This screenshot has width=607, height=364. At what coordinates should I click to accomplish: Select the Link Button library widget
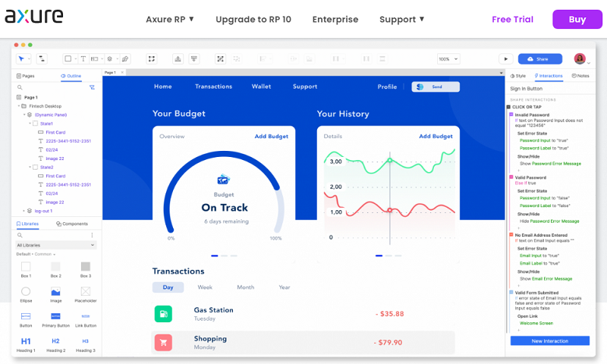click(x=86, y=319)
